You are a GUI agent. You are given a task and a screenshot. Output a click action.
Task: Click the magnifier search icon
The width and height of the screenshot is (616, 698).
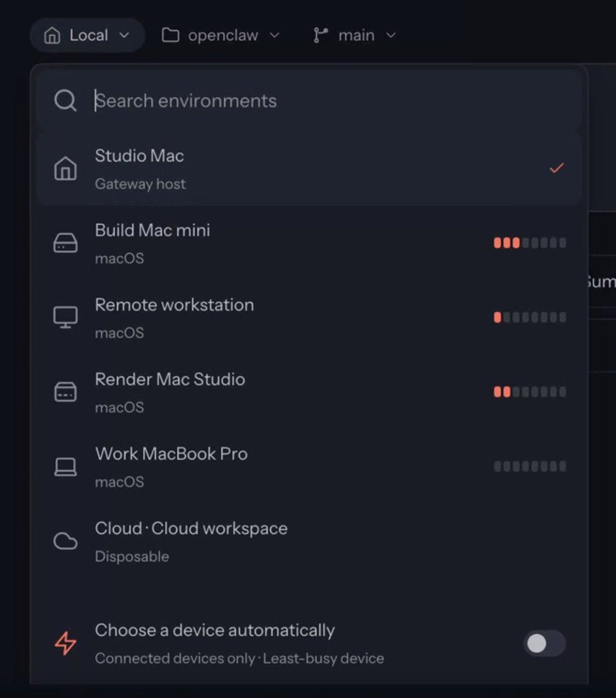click(x=65, y=101)
